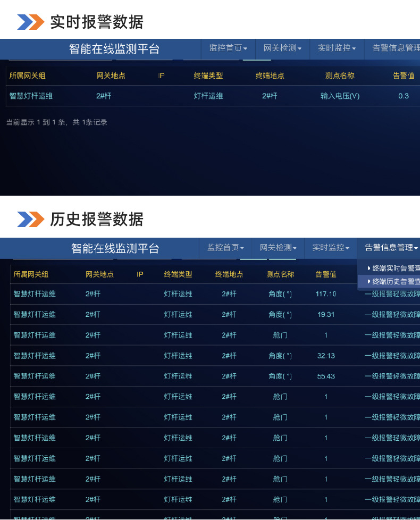The height and width of the screenshot is (520, 420).
Task: Expand 网关检测 in the lower history navbar
Action: pyautogui.click(x=278, y=247)
